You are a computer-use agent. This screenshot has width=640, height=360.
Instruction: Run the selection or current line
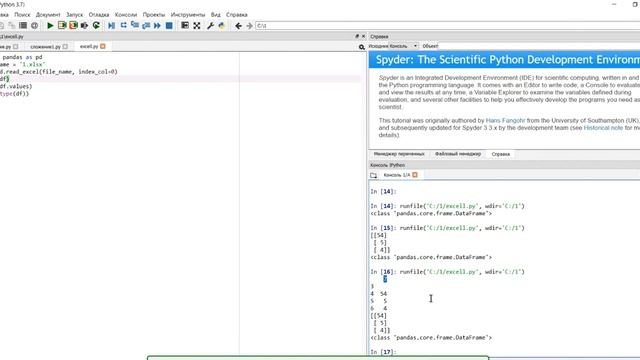point(84,26)
